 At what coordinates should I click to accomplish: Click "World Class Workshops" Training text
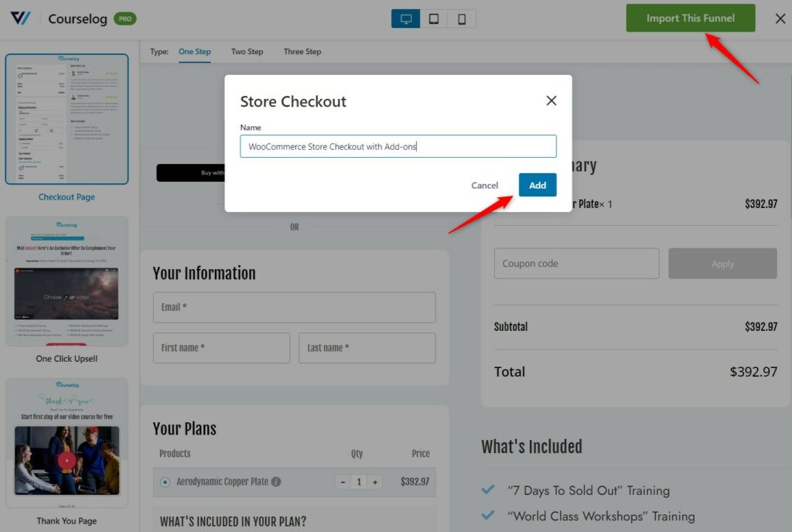tap(601, 517)
